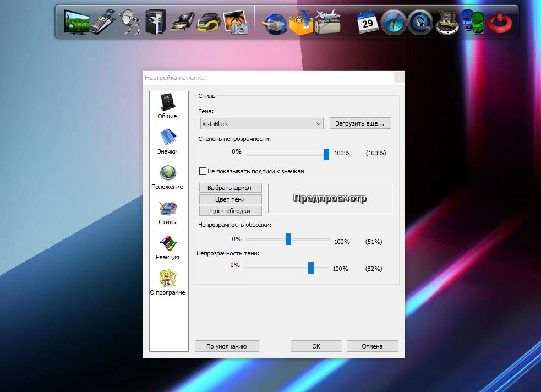The height and width of the screenshot is (392, 541).
Task: Open the photo camera icon in the dock
Action: [x=236, y=22]
